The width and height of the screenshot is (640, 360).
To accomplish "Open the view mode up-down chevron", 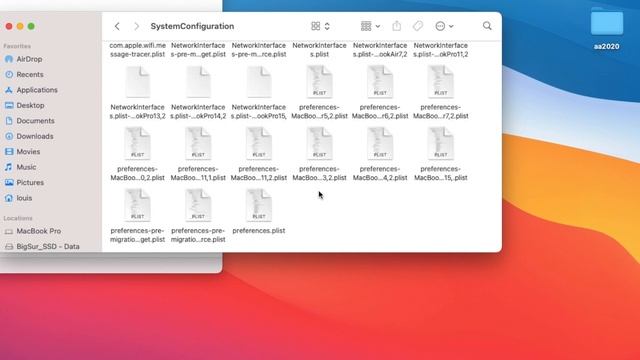I will tap(327, 26).
